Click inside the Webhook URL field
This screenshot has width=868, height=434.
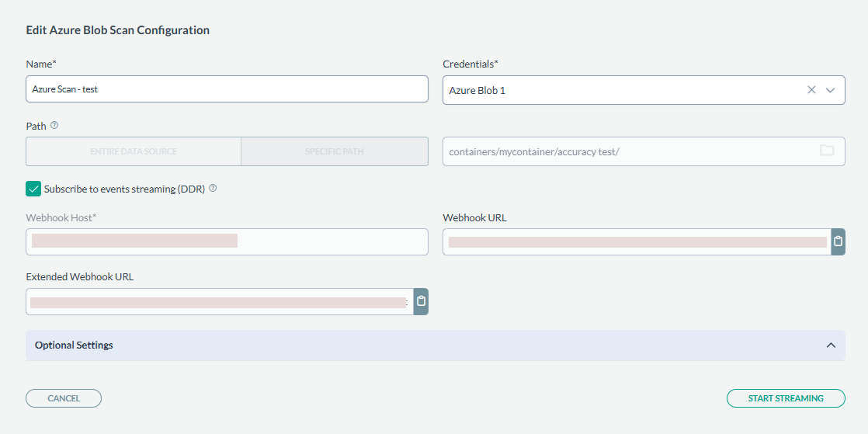click(637, 241)
